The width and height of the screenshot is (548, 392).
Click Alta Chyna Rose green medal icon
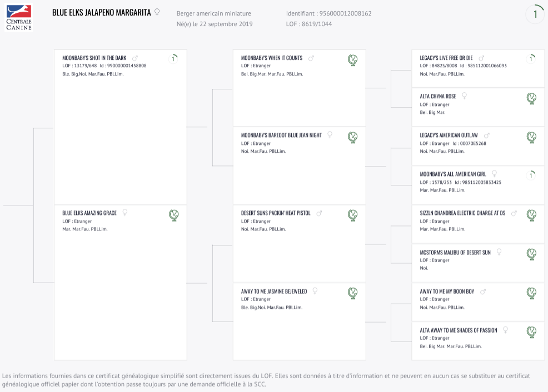coord(531,98)
